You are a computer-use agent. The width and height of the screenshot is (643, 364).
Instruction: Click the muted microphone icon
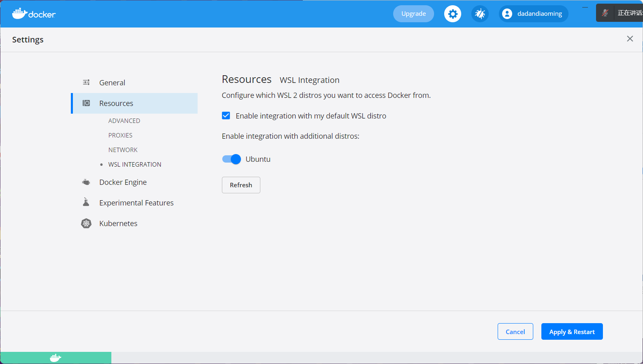tap(605, 13)
